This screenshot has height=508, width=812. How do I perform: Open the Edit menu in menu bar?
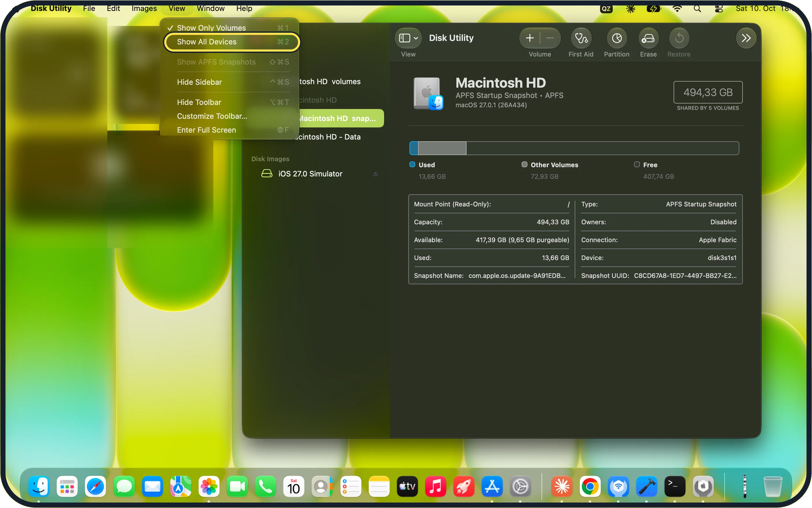113,8
